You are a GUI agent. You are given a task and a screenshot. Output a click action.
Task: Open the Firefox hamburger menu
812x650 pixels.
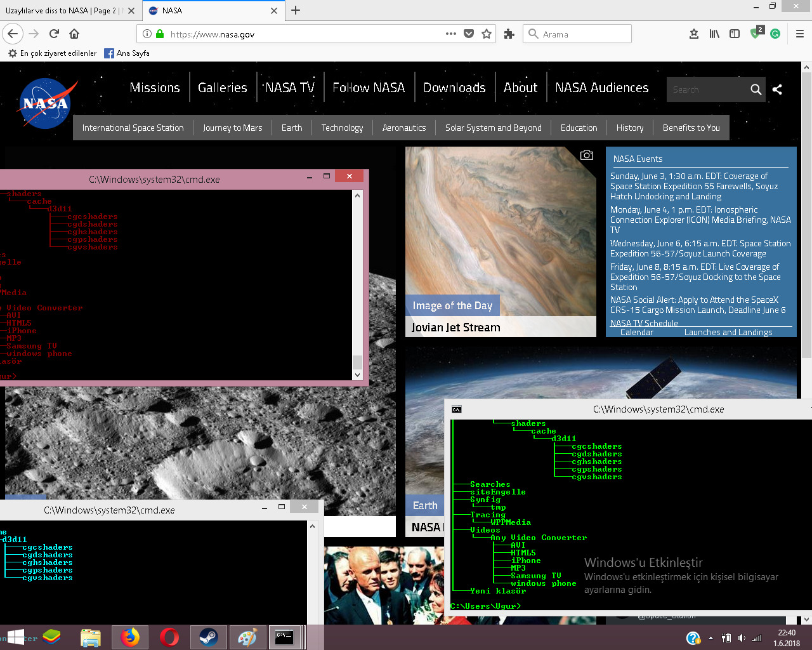(799, 34)
